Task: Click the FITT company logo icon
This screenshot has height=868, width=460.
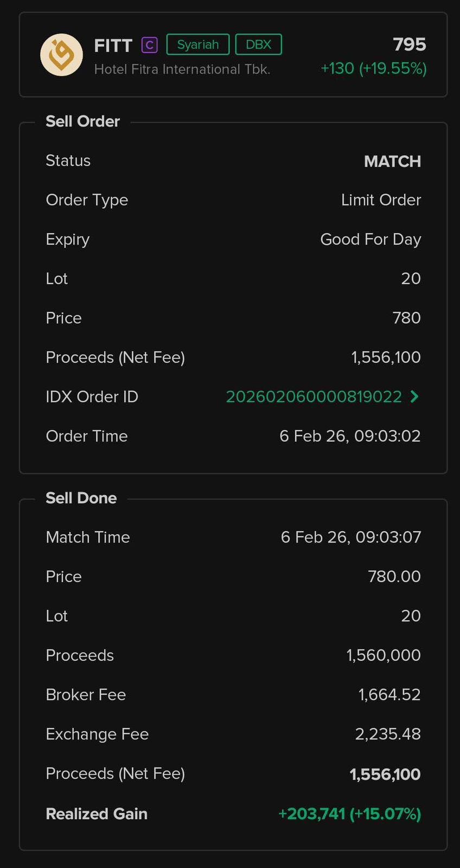Action: 61,55
